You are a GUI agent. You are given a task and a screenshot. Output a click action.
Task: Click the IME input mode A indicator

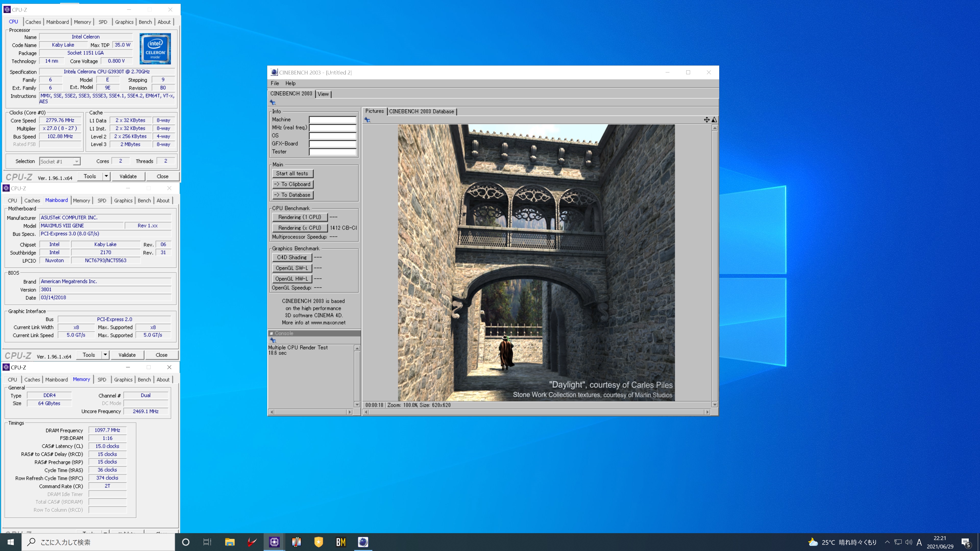919,542
